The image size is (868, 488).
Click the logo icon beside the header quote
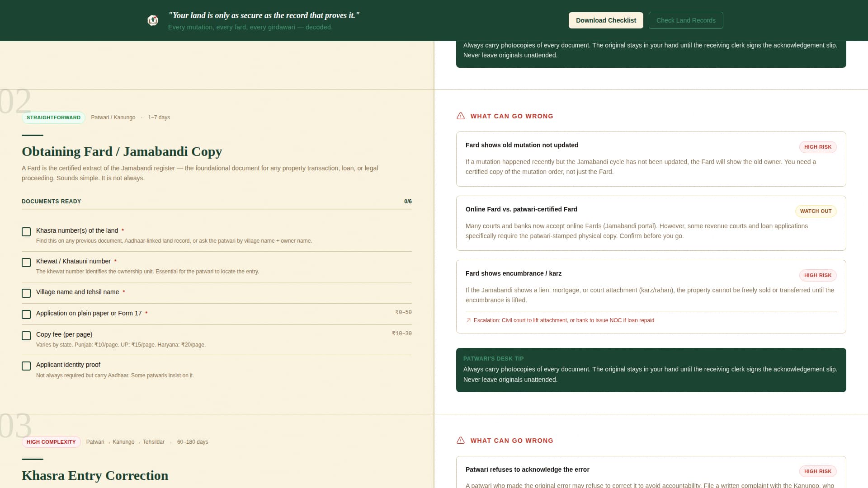tap(153, 20)
